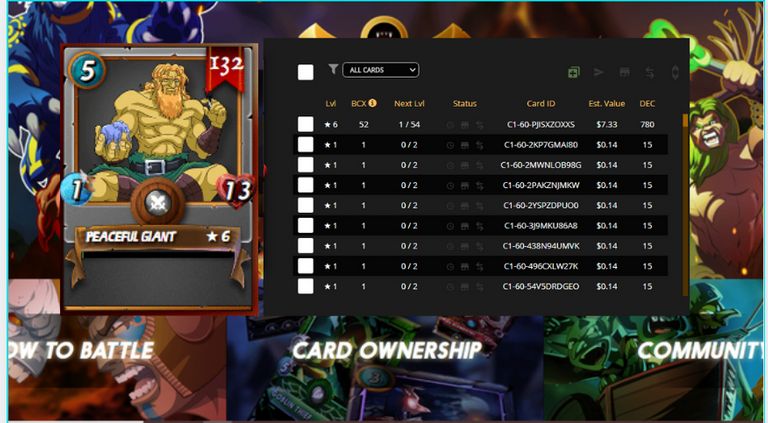Click the send cards arrow icon

599,72
